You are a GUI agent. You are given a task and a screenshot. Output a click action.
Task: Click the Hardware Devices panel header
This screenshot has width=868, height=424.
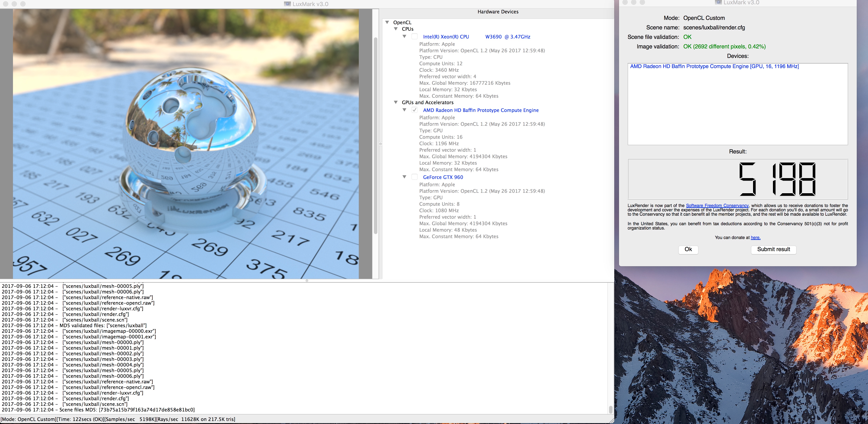(x=498, y=12)
